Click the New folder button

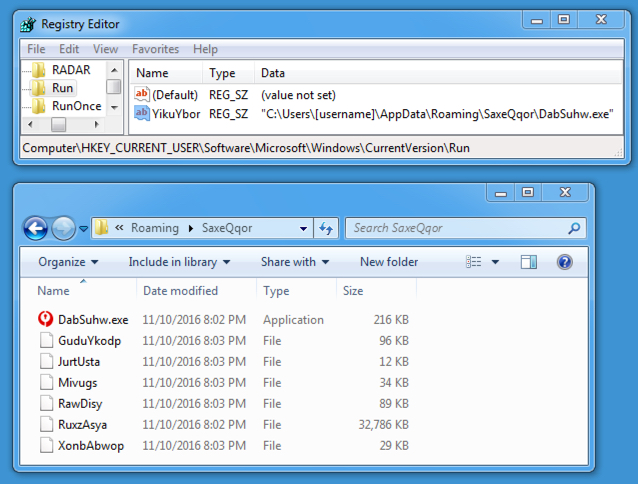(x=389, y=262)
